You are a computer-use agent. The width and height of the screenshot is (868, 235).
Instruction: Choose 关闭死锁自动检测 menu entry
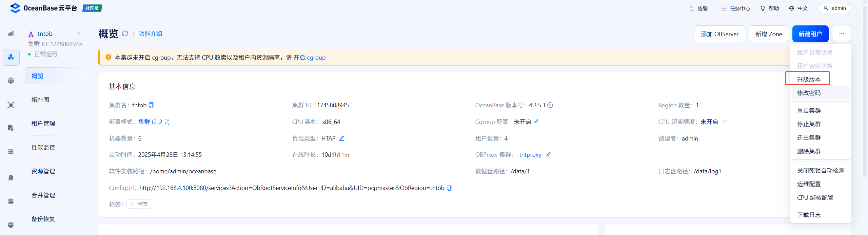(821, 170)
